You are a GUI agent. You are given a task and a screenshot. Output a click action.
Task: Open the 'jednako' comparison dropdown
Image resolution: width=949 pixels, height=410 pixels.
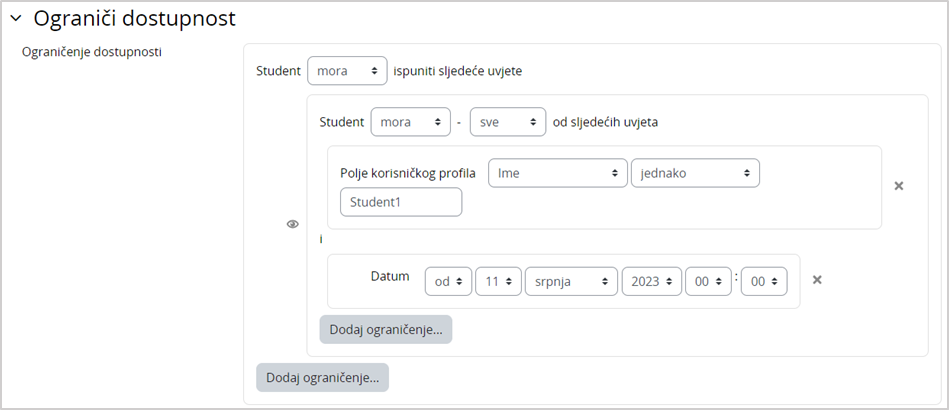694,173
